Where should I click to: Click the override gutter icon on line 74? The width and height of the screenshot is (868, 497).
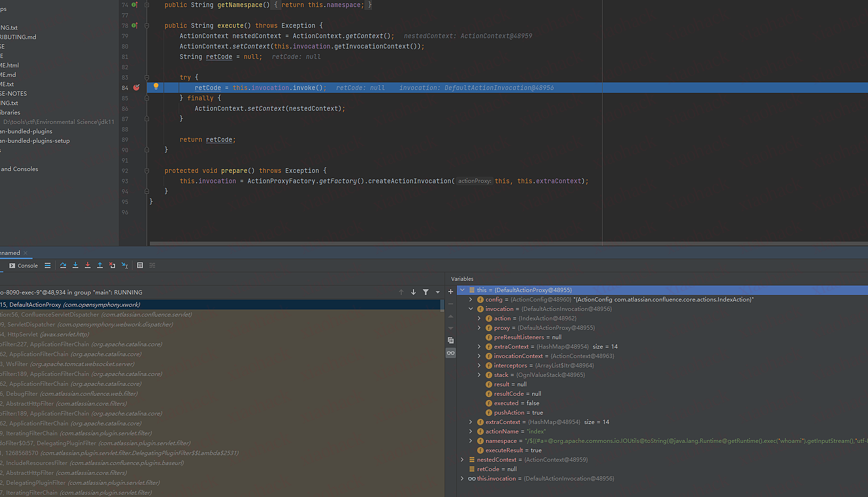pyautogui.click(x=134, y=5)
